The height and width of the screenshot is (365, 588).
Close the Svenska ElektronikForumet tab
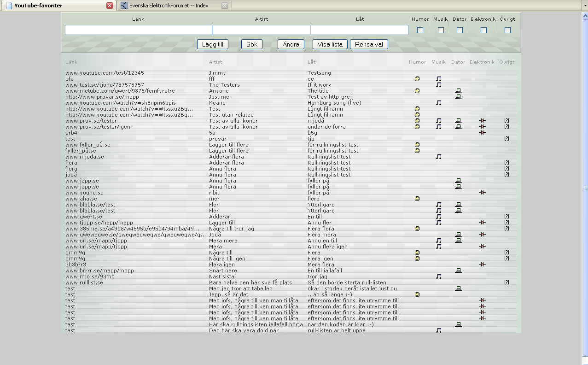225,6
